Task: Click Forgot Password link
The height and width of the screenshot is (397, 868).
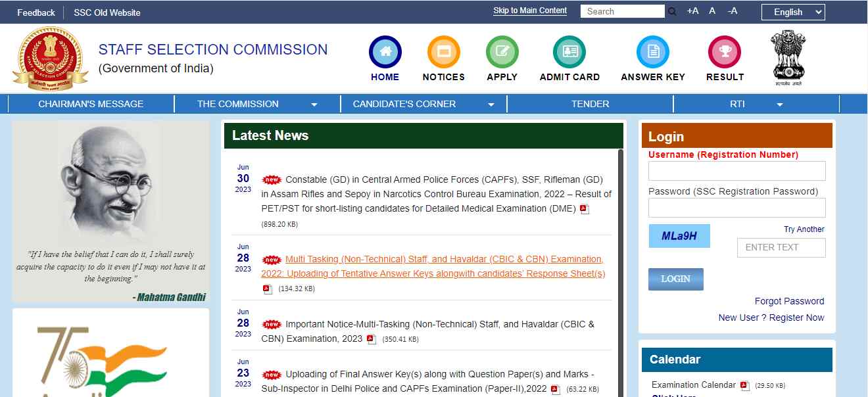Action: click(x=789, y=301)
